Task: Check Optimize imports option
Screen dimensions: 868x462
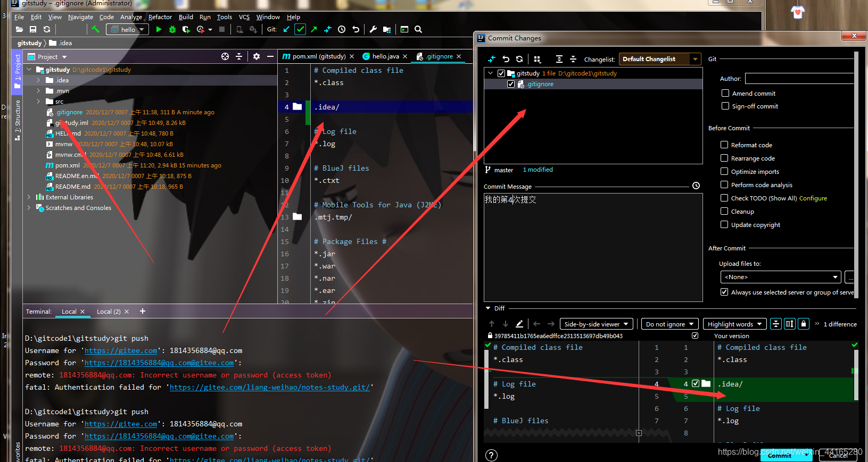Action: (x=724, y=171)
